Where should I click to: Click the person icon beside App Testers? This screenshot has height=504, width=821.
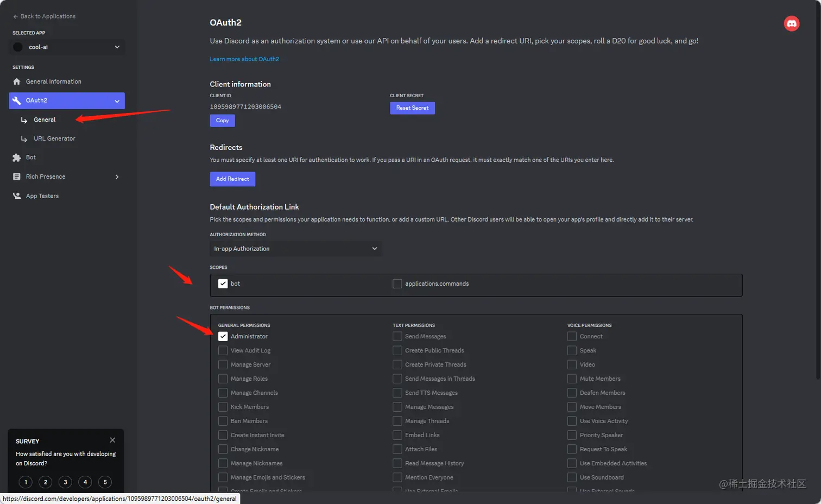click(17, 196)
